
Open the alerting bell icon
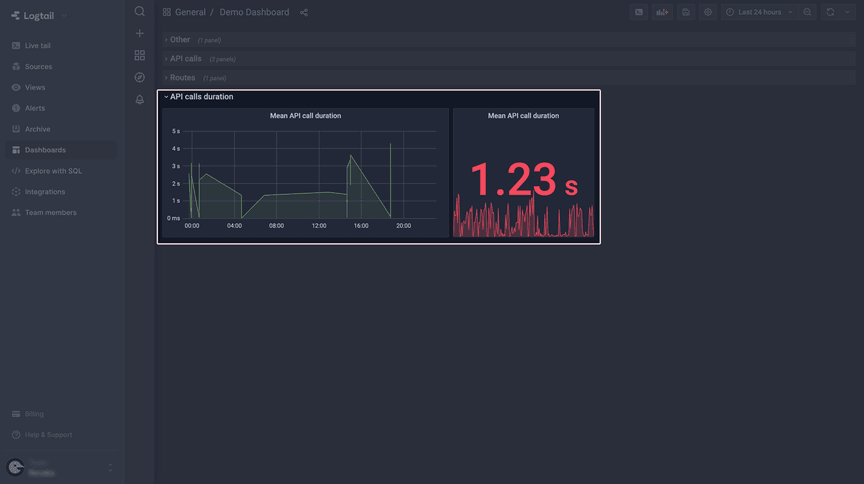click(139, 99)
